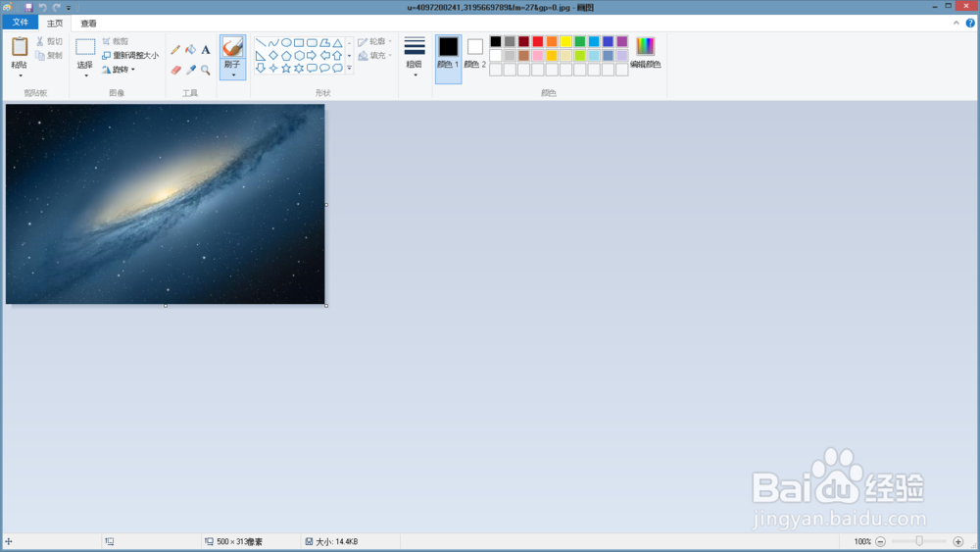This screenshot has height=552, width=980.
Task: Open the Fill (填充) dropdown
Action: pyautogui.click(x=375, y=56)
